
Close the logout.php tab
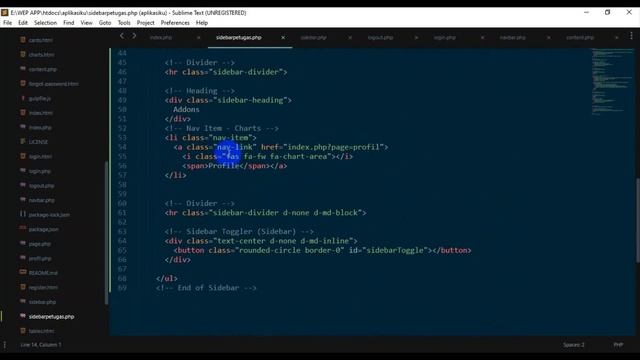tap(416, 38)
